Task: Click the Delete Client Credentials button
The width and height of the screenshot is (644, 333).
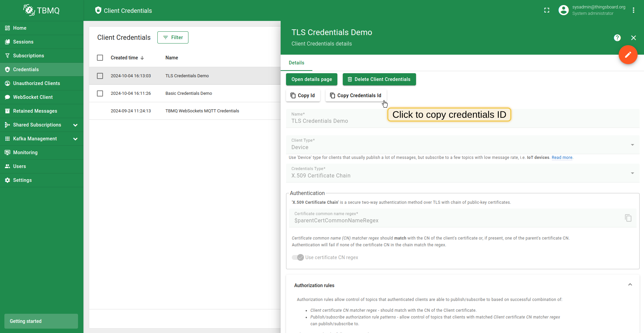Action: tap(379, 79)
